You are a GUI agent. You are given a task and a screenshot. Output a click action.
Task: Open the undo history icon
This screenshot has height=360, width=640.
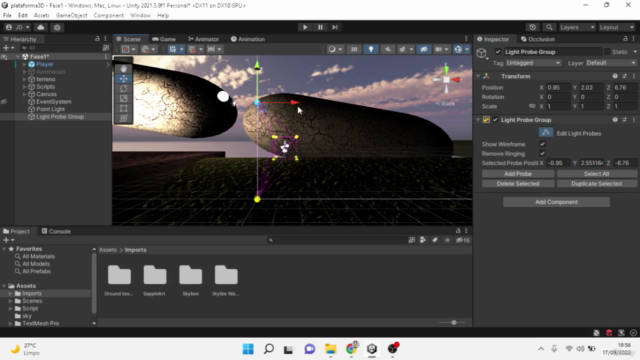tap(533, 27)
